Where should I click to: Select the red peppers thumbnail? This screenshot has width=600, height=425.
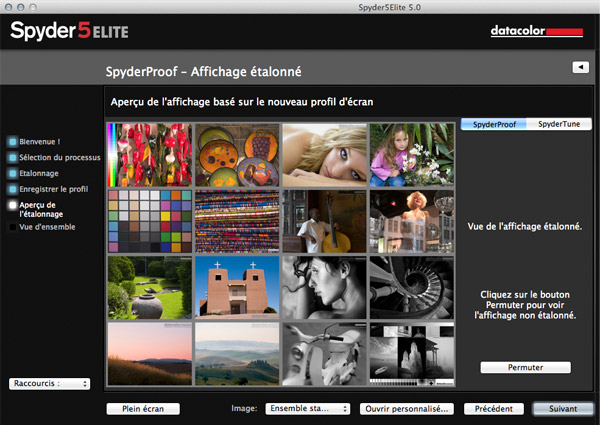click(150, 155)
